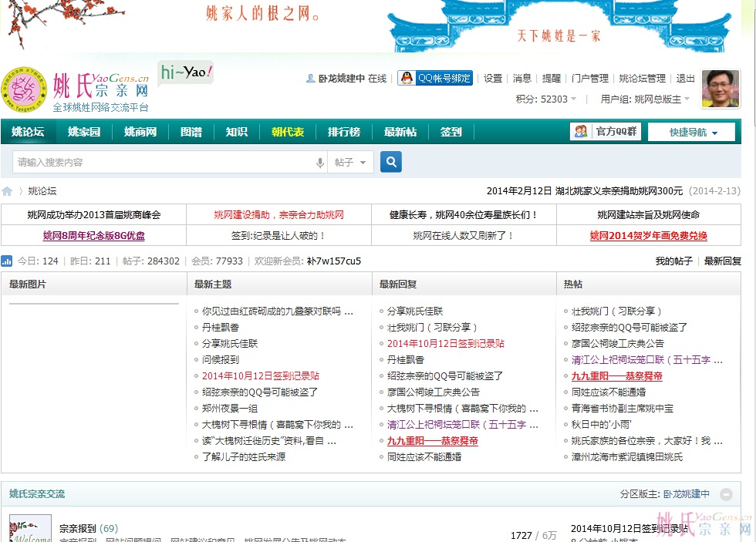This screenshot has height=542, width=756.
Task: Open 九九重阳——恭祭舜帝 under 最新回复
Action: 433,441
